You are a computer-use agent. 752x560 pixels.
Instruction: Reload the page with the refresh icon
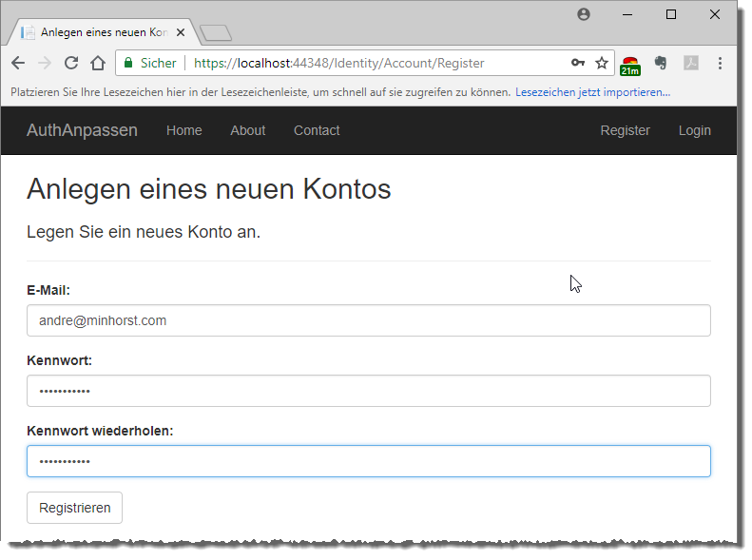click(71, 63)
